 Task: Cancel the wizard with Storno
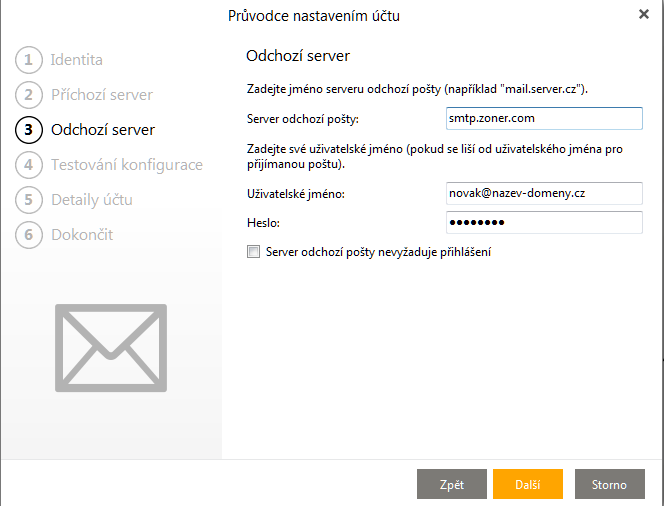(x=609, y=485)
